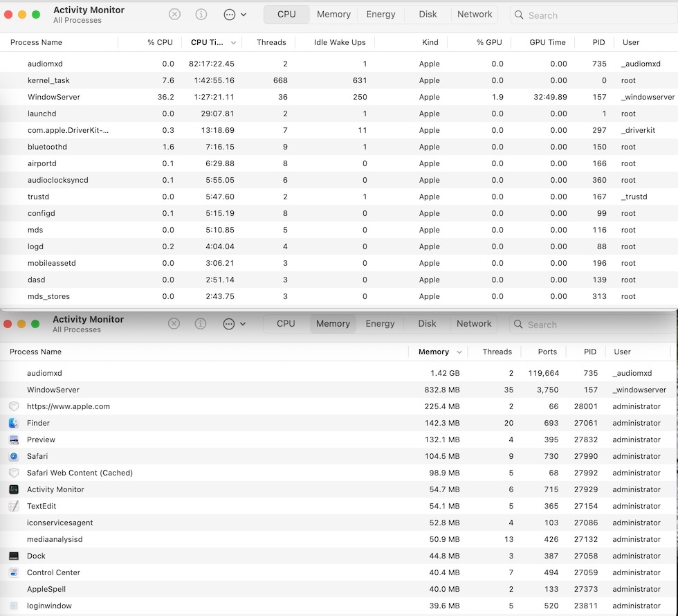Click the shield icon beside Safari Web Content

tap(14, 473)
